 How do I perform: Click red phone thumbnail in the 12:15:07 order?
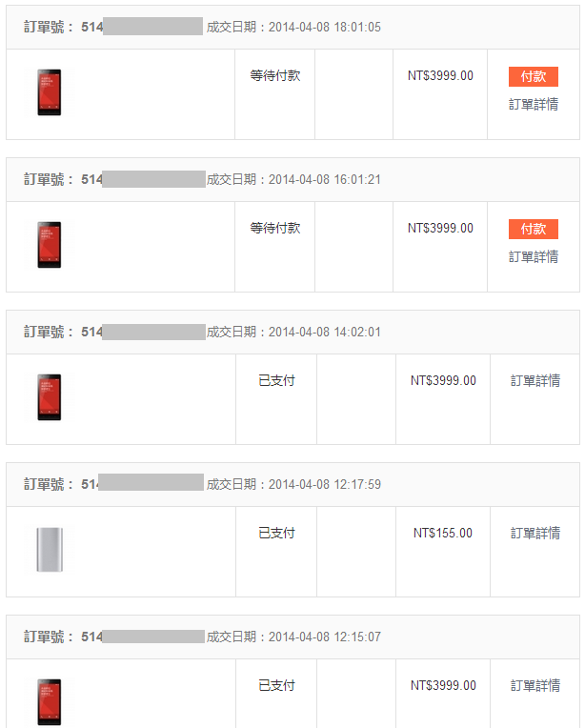(50, 702)
